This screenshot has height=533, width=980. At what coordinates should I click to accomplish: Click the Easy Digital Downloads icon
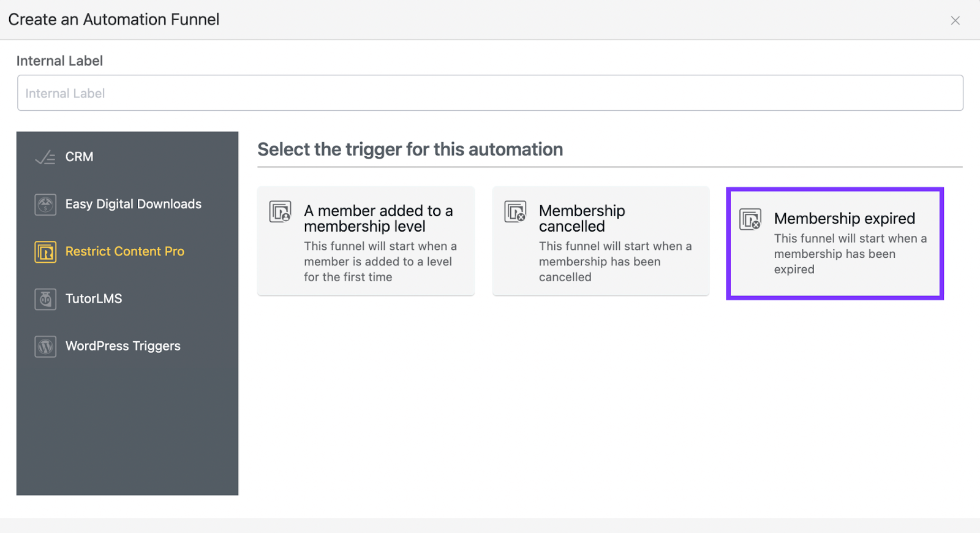tap(45, 205)
